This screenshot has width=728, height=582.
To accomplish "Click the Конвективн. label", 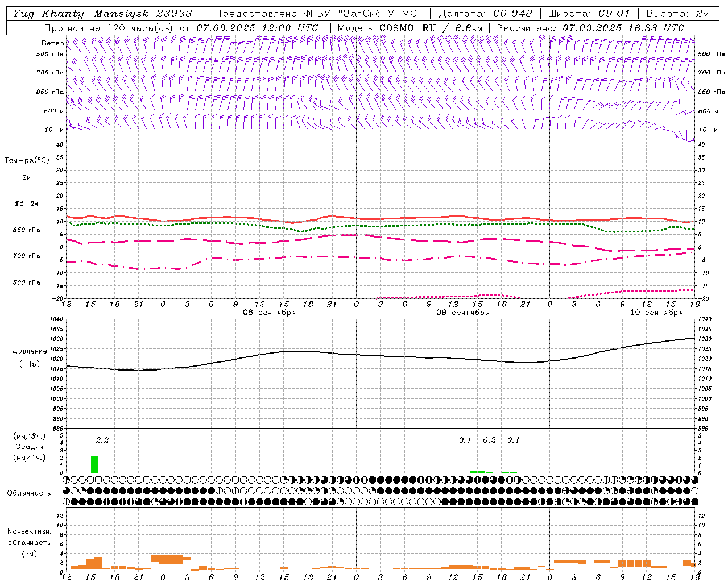I will tap(29, 531).
